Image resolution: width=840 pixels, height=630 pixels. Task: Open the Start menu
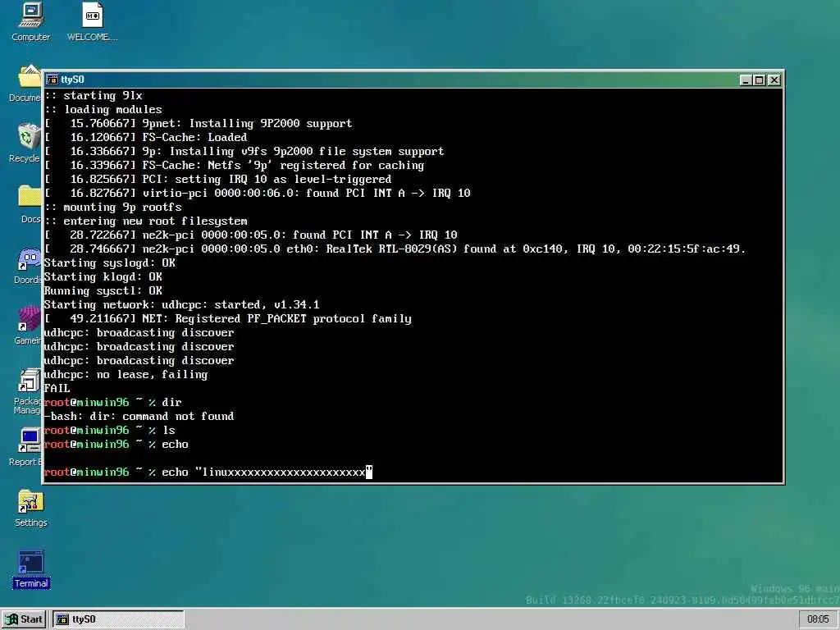[25, 619]
